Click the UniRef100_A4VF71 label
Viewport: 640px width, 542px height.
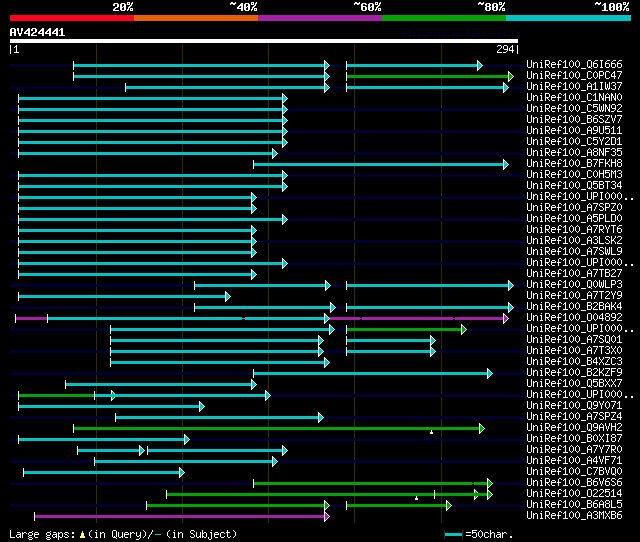point(574,461)
